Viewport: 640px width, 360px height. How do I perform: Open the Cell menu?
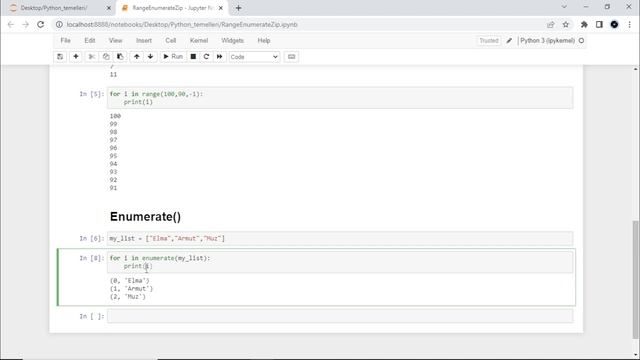[171, 40]
